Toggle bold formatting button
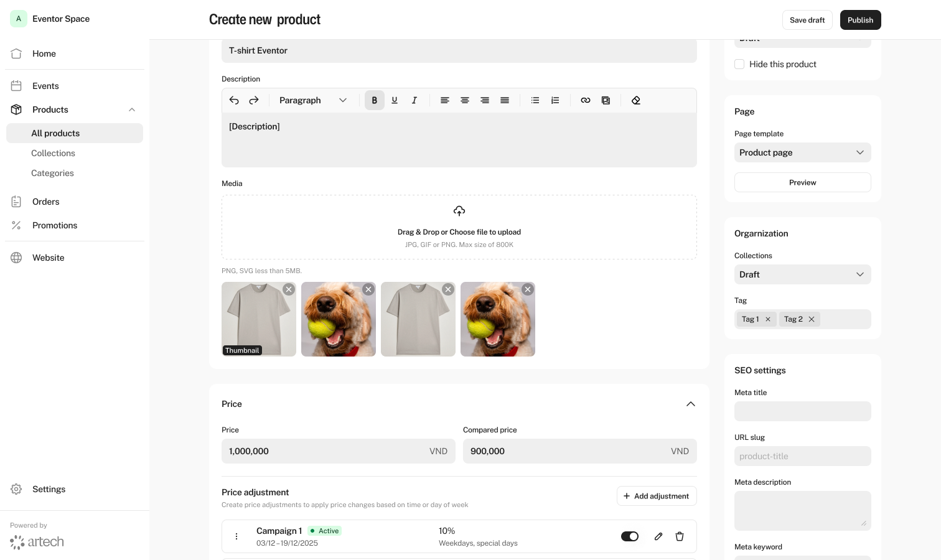 tap(375, 100)
